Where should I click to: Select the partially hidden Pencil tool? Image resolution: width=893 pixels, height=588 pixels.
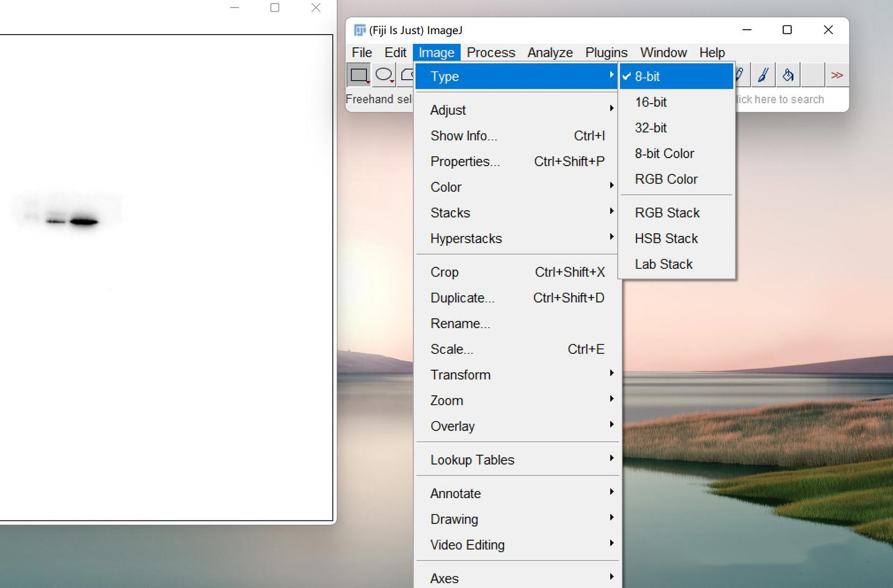point(740,75)
